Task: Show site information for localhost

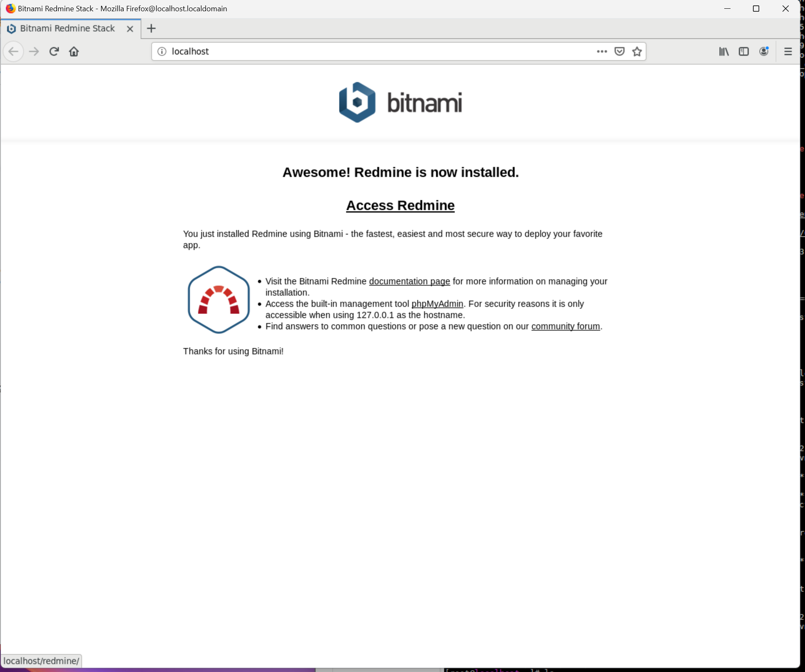Action: 162,52
